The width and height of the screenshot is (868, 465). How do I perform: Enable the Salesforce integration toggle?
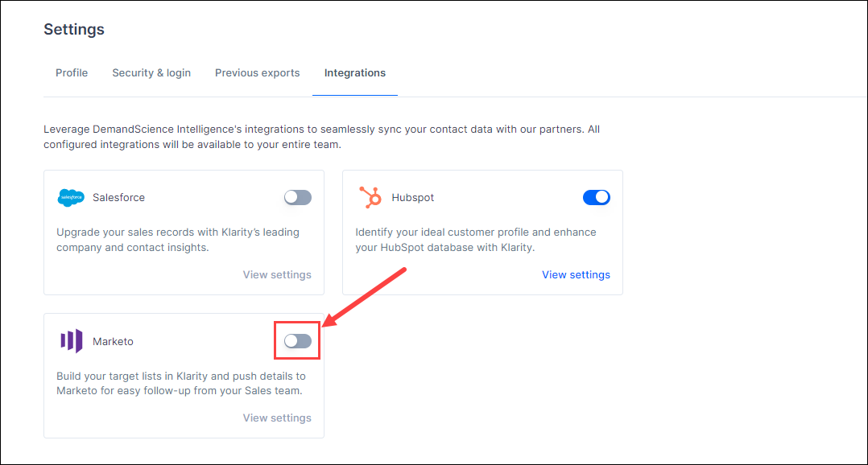click(298, 197)
